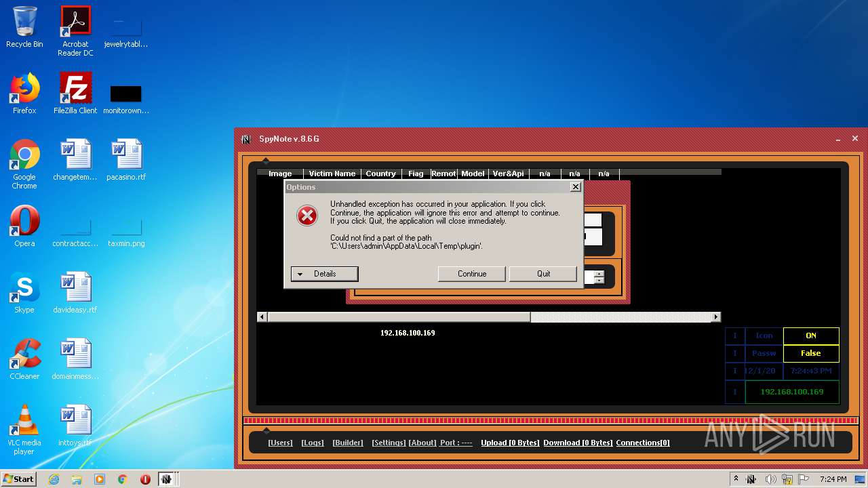This screenshot has height=488, width=868.
Task: Click the Flag column header
Action: tap(416, 174)
